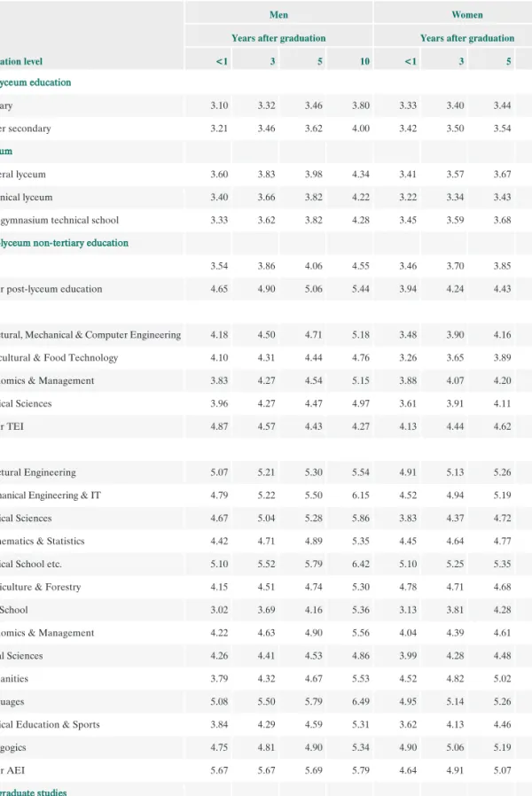
Task: Select value 5.07 in the AEI row
Action: [502, 770]
